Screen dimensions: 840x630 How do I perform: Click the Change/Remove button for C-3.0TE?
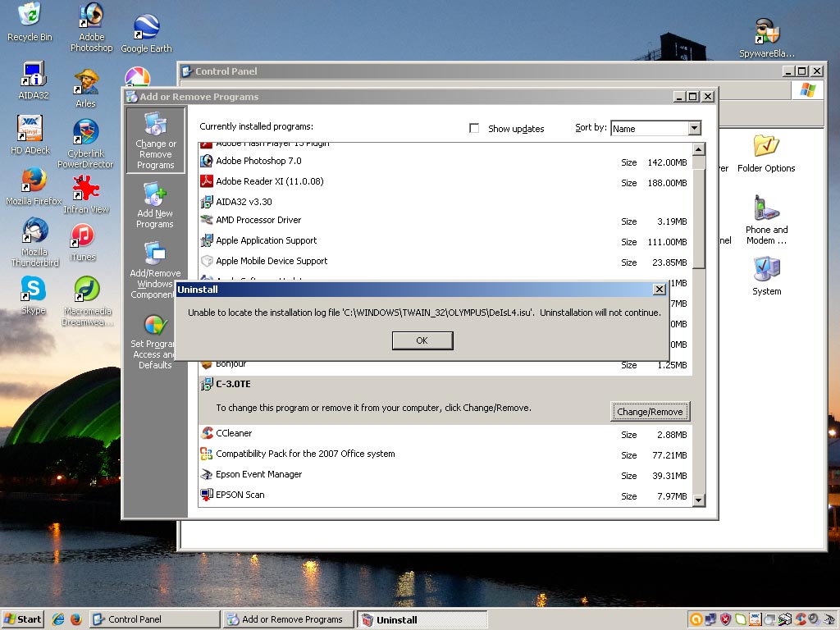(649, 412)
